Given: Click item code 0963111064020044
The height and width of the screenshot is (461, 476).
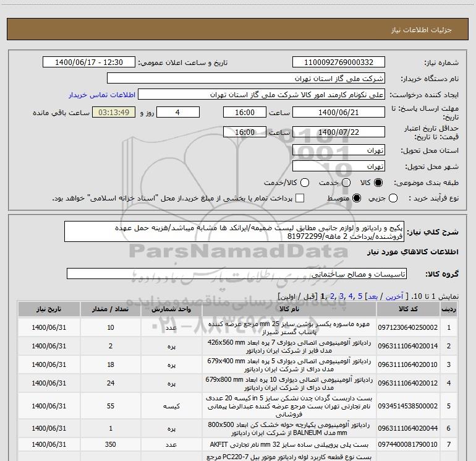Looking at the screenshot, I should (x=408, y=428).
